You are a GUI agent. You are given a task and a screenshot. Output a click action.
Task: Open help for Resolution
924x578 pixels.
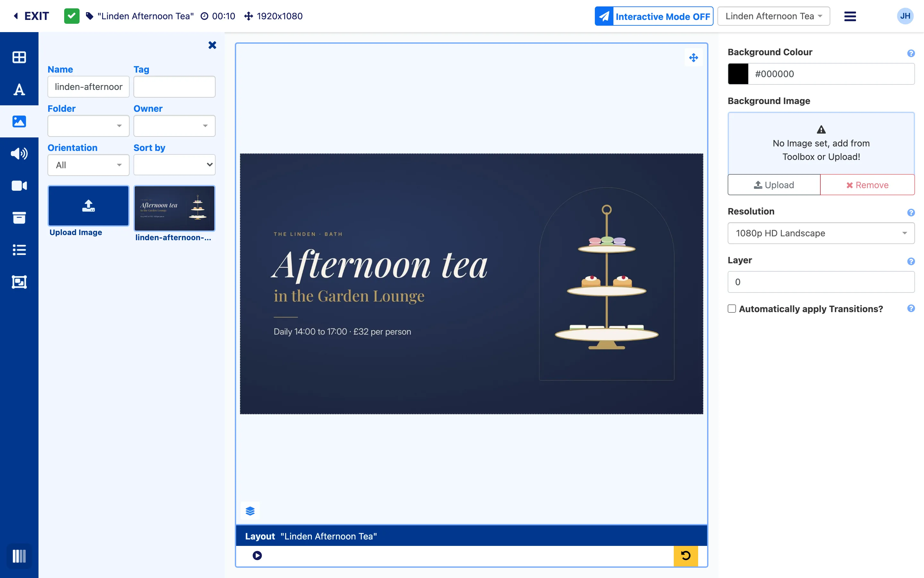click(x=911, y=213)
